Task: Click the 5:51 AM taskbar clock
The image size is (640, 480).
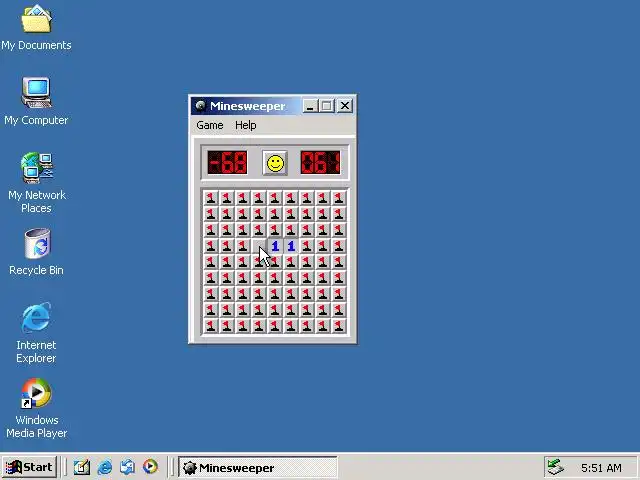Action: coord(602,468)
